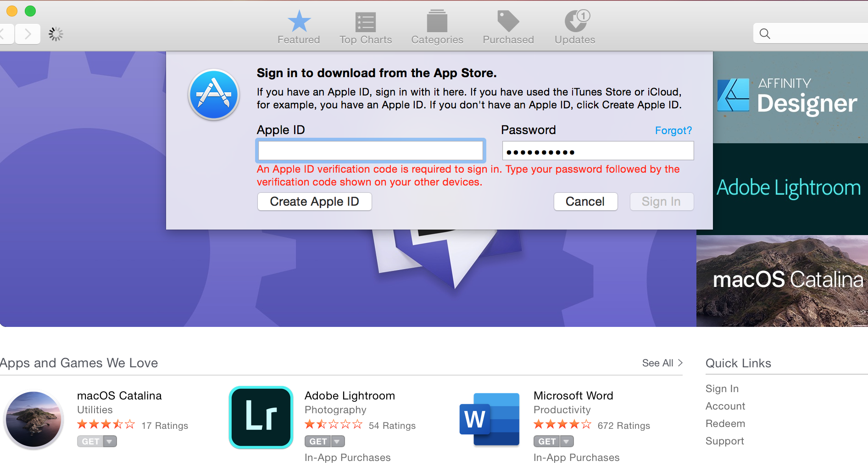Open the Adobe Lightroom banner
Viewport: 868px width, 472px height.
tap(790, 189)
